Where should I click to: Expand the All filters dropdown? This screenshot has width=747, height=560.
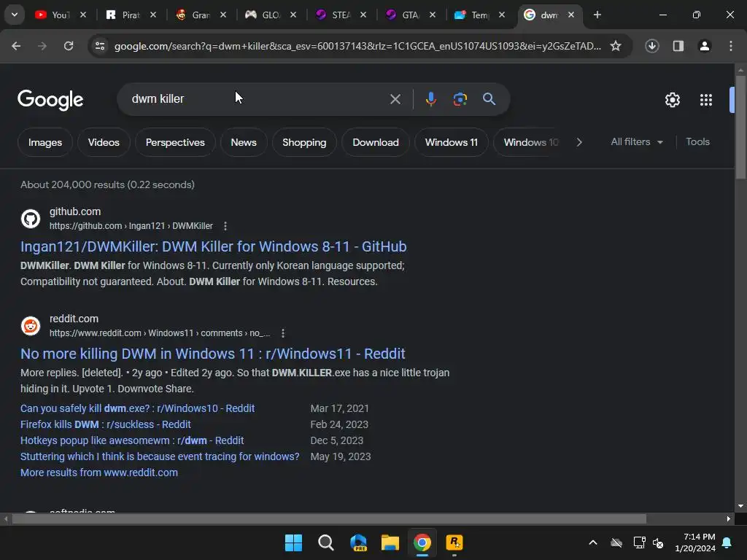tap(637, 142)
